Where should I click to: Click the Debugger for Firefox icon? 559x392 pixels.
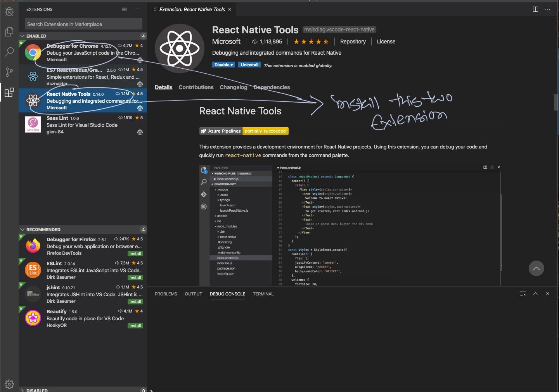click(33, 246)
